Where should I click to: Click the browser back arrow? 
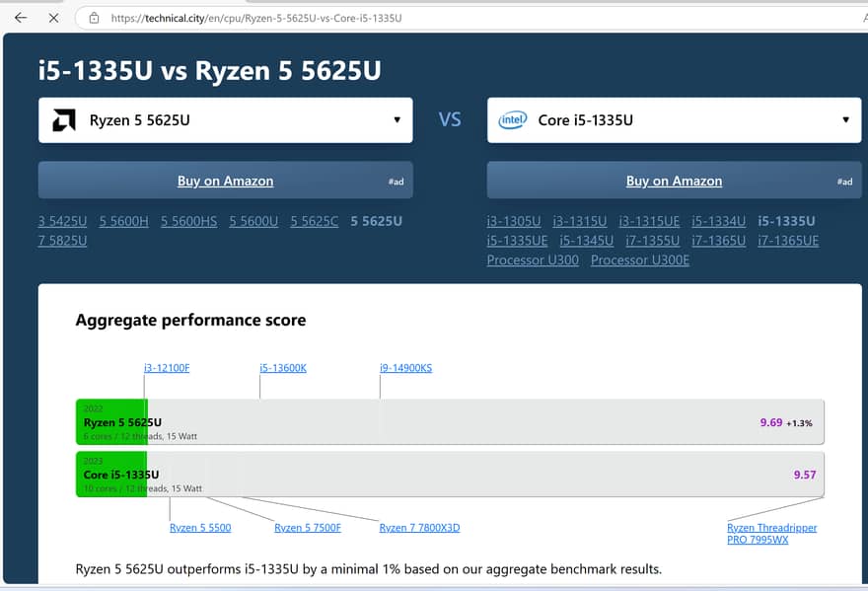(21, 18)
